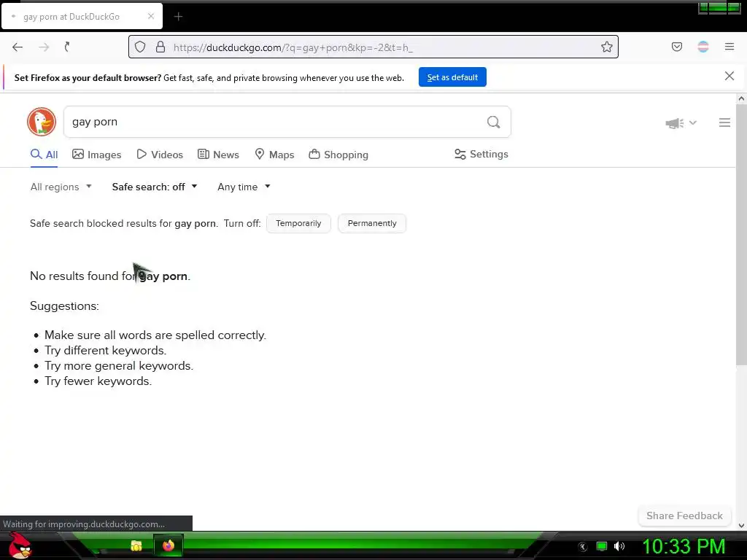Submit search with the magnifier icon
Viewport: 747px width, 560px height.
coord(494,122)
